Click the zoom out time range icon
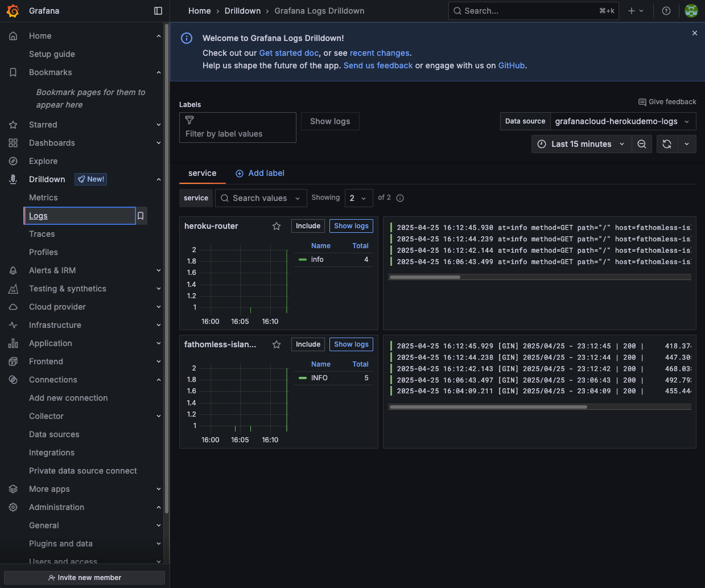Viewport: 705px width, 588px height. coord(642,144)
